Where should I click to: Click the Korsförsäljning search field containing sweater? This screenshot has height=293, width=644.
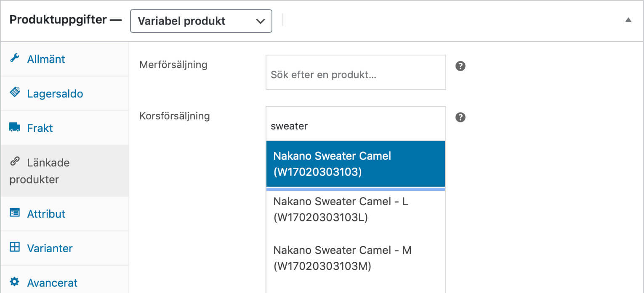[355, 126]
